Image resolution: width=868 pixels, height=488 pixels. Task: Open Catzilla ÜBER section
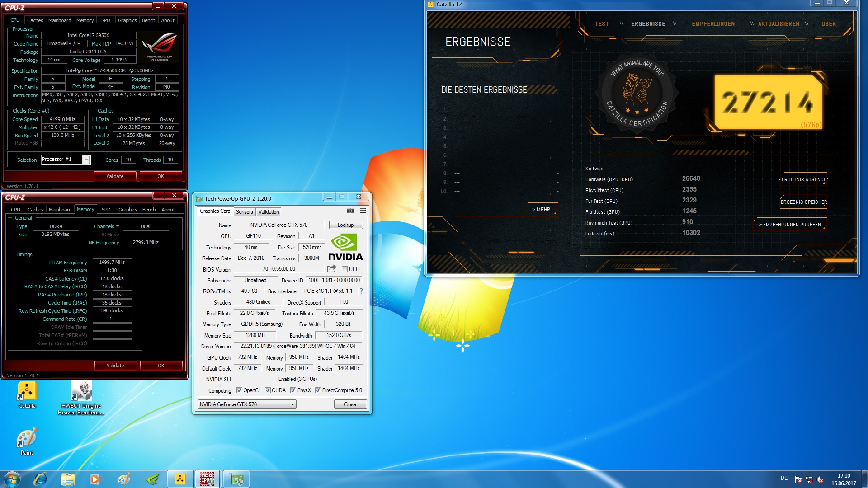pyautogui.click(x=829, y=24)
